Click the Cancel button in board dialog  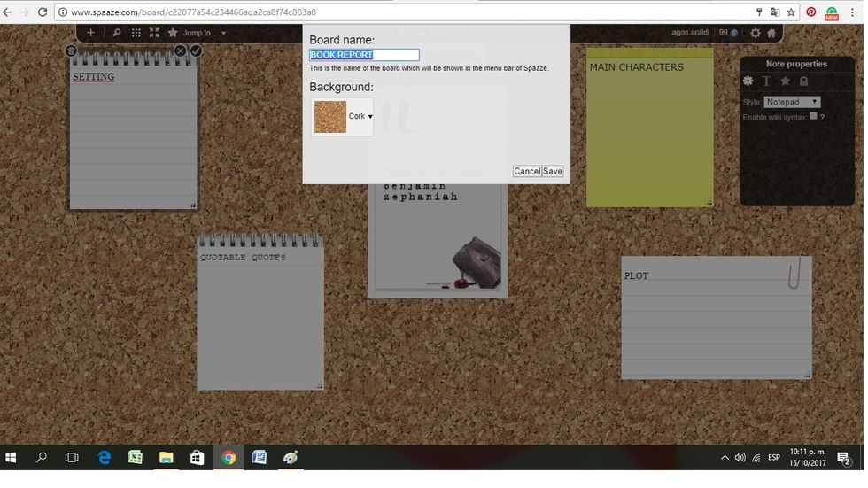[527, 171]
